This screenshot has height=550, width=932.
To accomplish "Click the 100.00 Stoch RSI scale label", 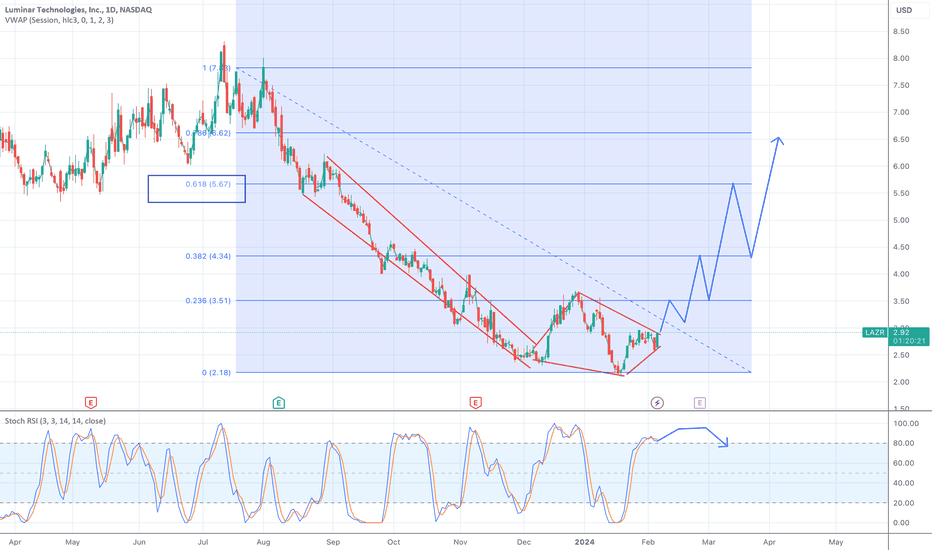I will click(906, 424).
